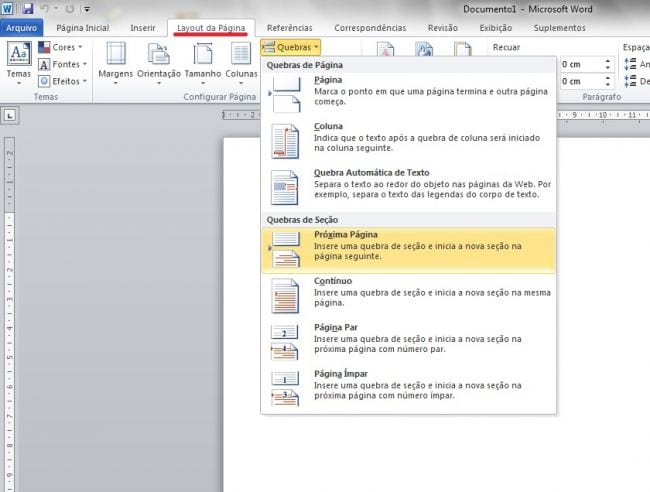Expand the Efeitos theme effects dropdown
The height and width of the screenshot is (492, 650).
62,81
